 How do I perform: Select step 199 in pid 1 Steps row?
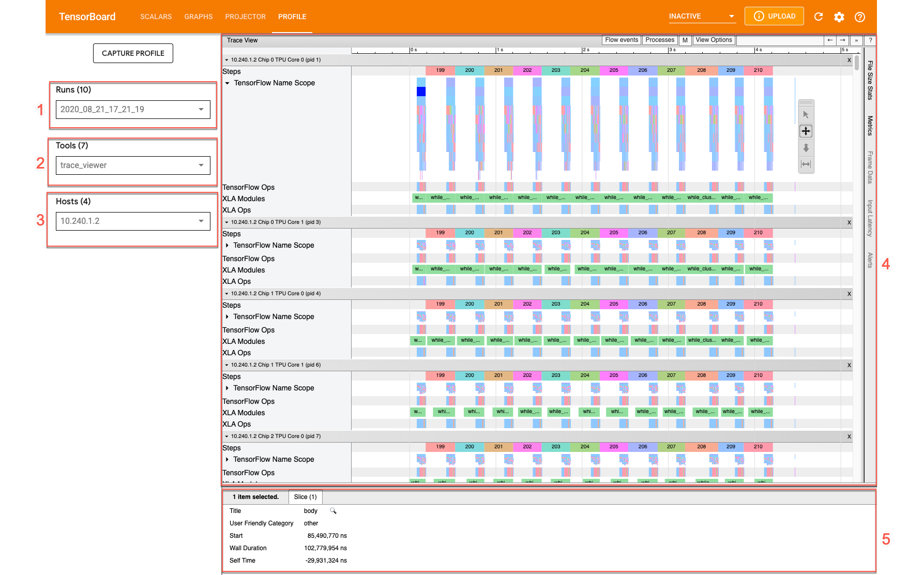pyautogui.click(x=440, y=70)
